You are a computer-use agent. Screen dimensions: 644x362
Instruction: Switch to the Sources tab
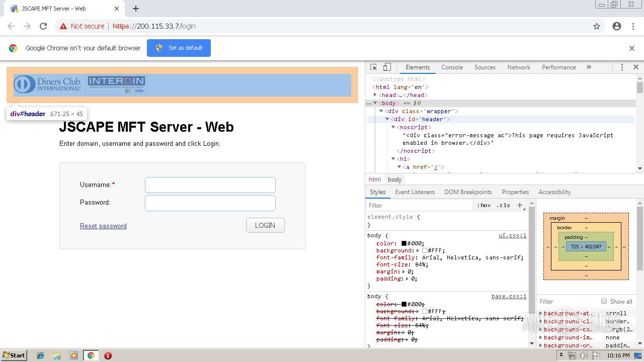(485, 67)
